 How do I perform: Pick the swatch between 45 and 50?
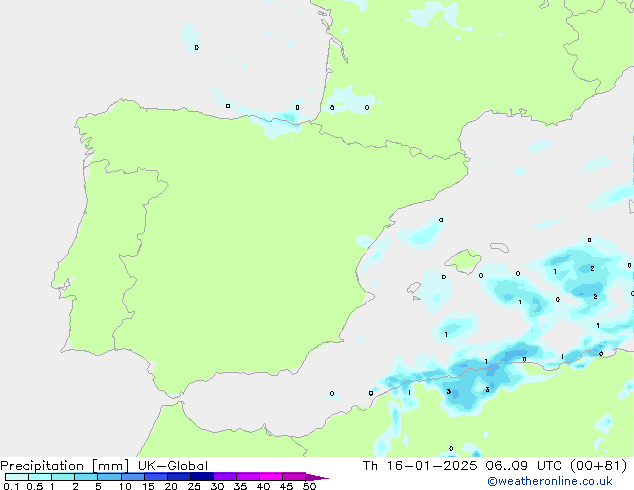294,477
